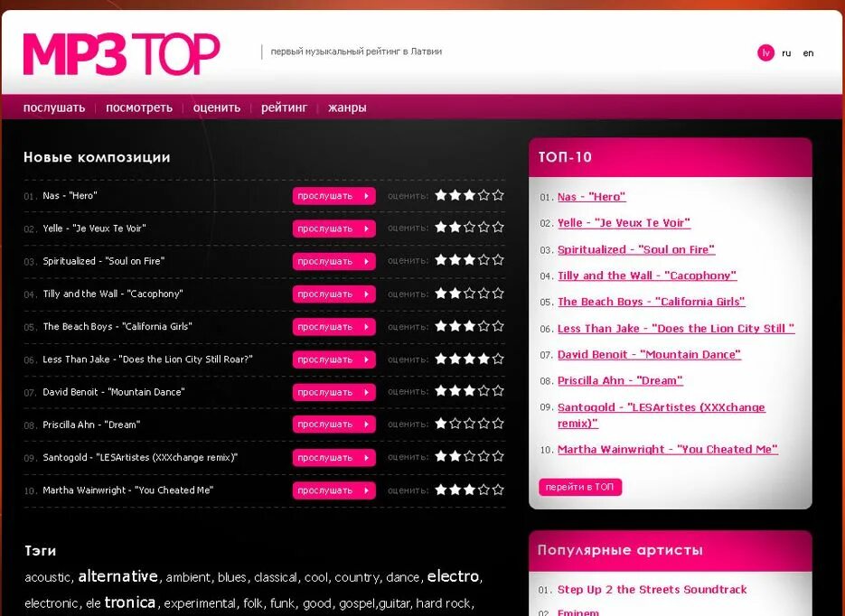
Task: Click the MP3 TOP logo
Action: click(x=121, y=54)
